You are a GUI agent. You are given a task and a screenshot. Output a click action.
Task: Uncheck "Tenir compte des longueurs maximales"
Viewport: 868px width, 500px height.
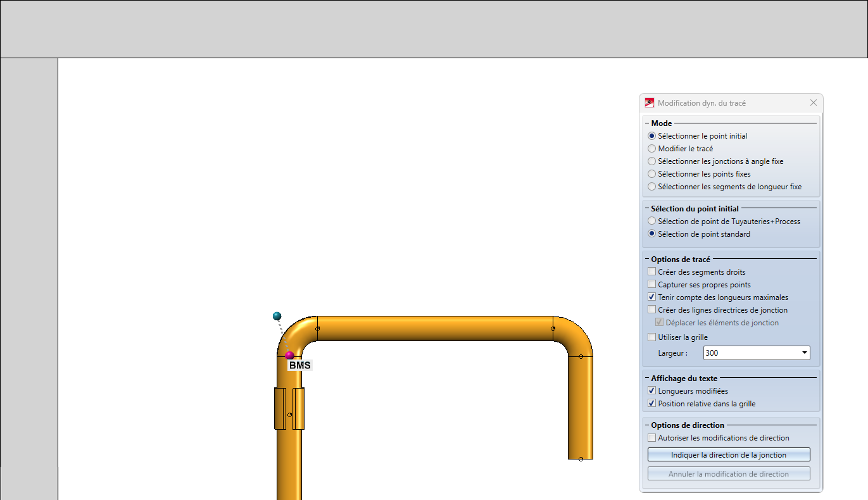652,297
